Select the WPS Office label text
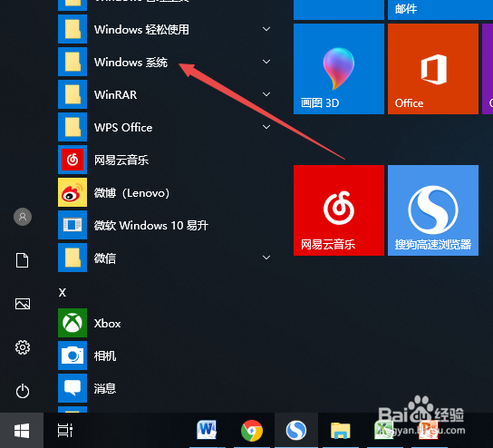Image resolution: width=493 pixels, height=448 pixels. coord(123,127)
